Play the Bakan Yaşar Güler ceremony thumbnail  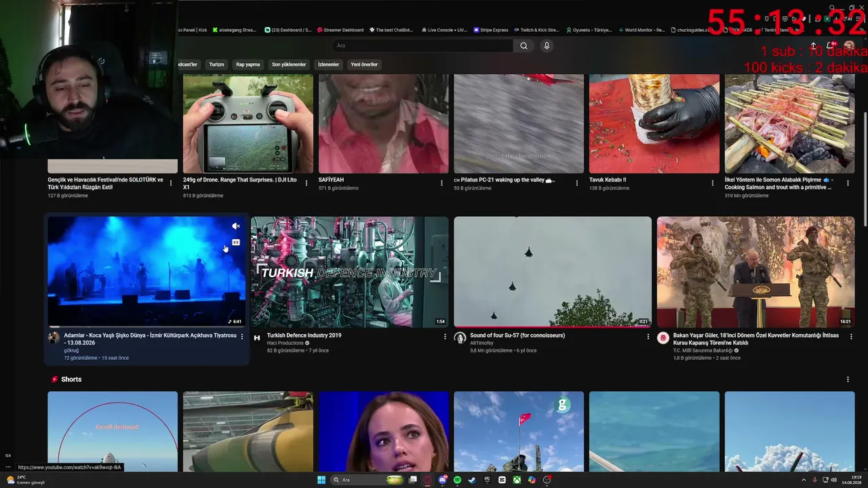point(755,272)
